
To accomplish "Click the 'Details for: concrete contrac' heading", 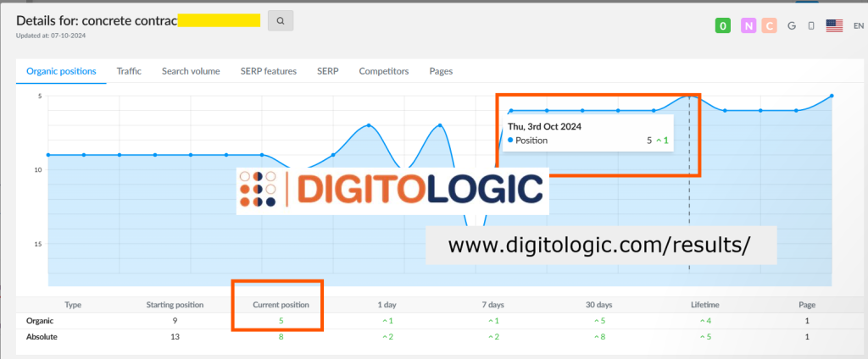I will [x=97, y=21].
